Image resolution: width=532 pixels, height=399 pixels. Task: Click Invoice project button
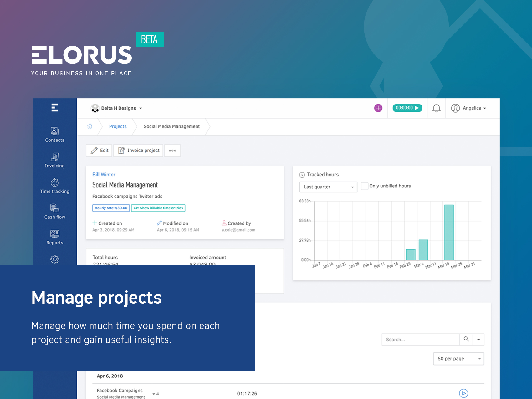click(x=138, y=151)
